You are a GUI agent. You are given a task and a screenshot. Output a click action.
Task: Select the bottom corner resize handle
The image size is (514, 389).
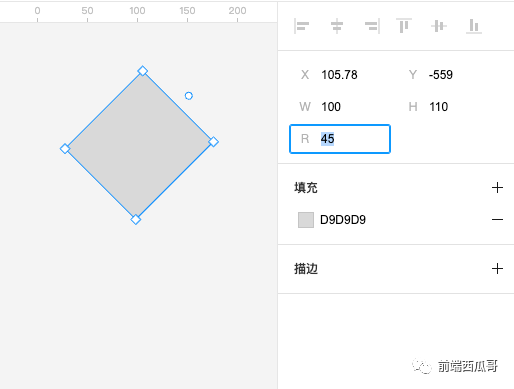[136, 220]
